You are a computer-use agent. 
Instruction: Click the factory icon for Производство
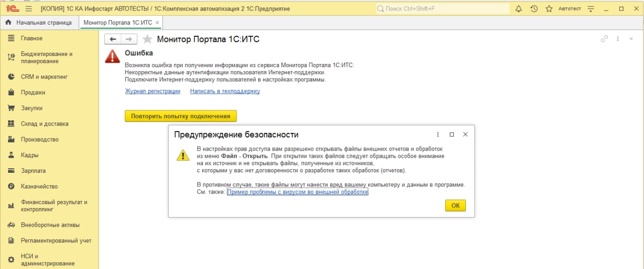[11, 139]
